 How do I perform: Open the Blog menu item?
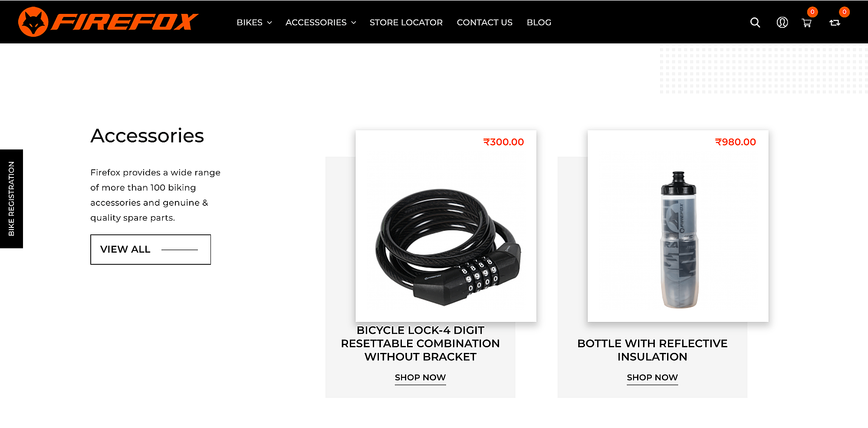(x=539, y=23)
